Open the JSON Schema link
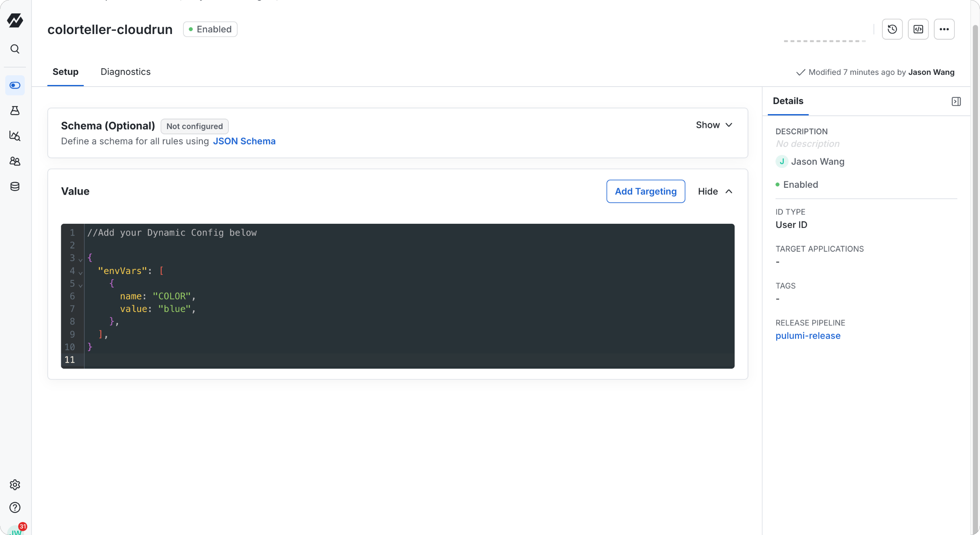 click(x=244, y=141)
